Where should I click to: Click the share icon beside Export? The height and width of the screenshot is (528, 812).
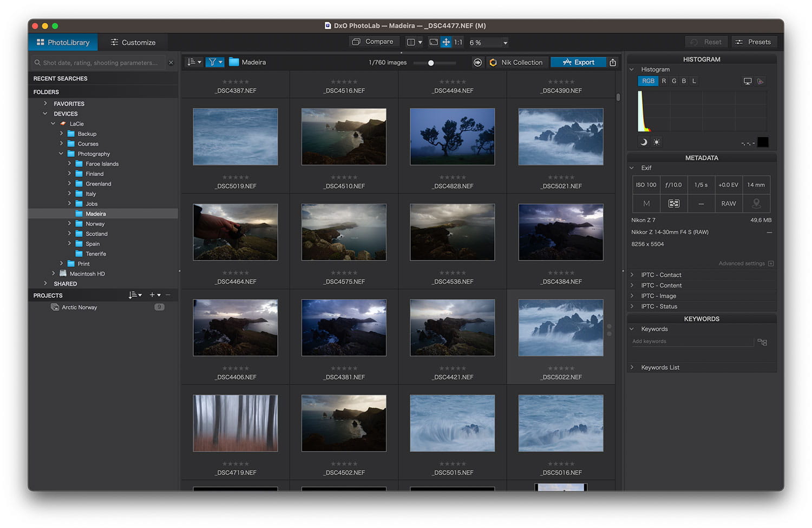pyautogui.click(x=613, y=62)
